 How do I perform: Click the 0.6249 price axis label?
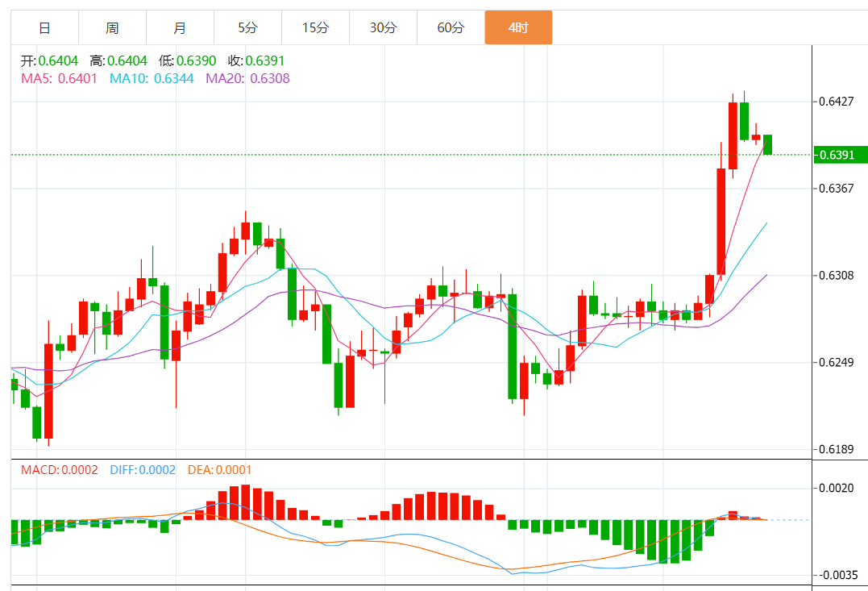[x=837, y=362]
